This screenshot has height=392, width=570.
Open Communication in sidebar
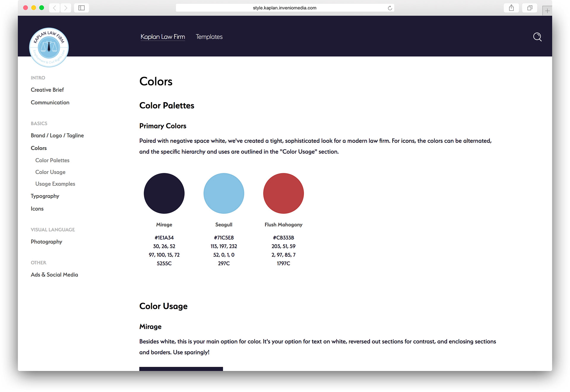tap(50, 103)
